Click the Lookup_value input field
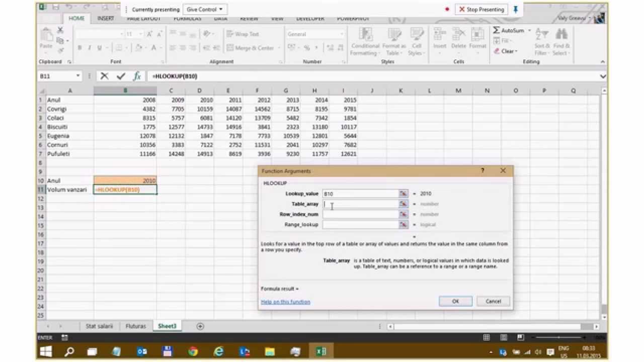Screen dimensions: 644x362 coord(361,194)
